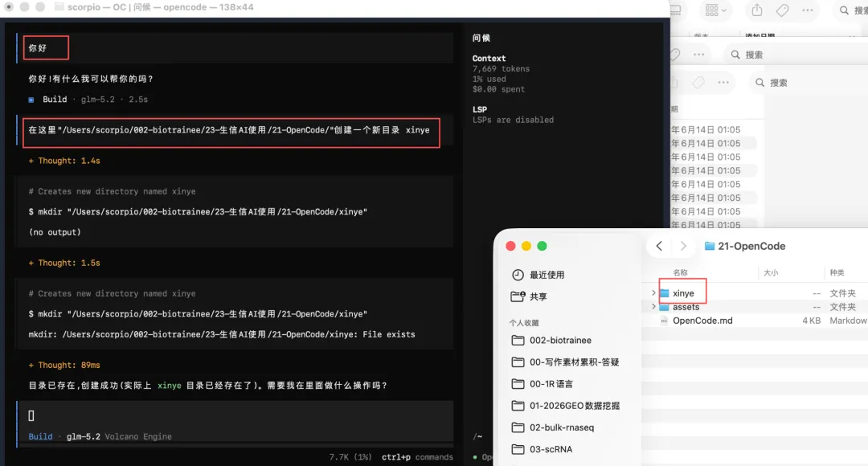
Task: Click terminal title bar folder proxy icon
Action: [59, 7]
